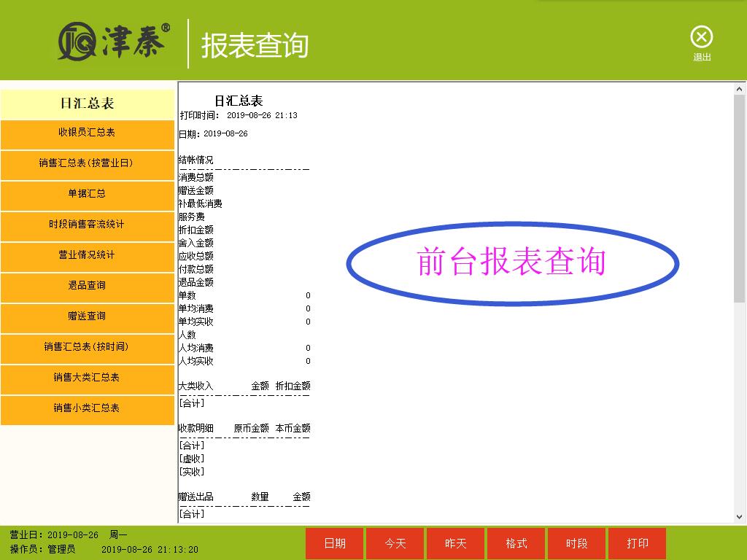Select 营业情况统计 report
Image resolution: width=747 pixels, height=560 pixels.
(x=88, y=255)
